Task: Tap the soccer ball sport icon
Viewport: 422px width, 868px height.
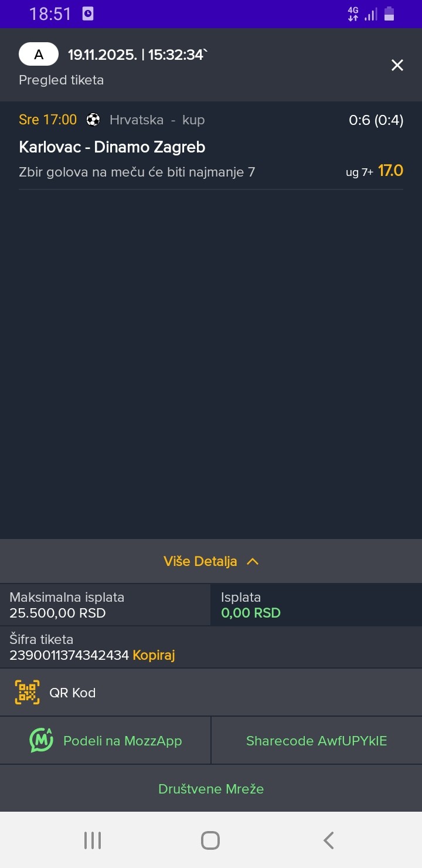Action: pyautogui.click(x=93, y=120)
